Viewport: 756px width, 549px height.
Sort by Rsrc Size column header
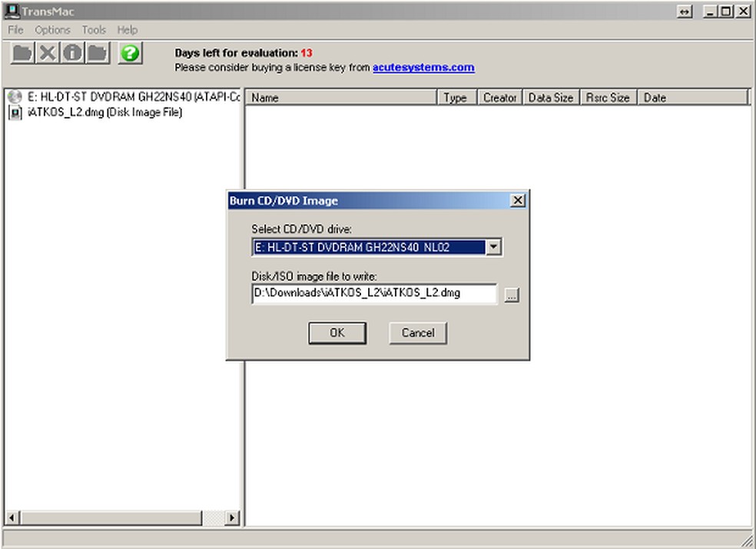click(608, 98)
